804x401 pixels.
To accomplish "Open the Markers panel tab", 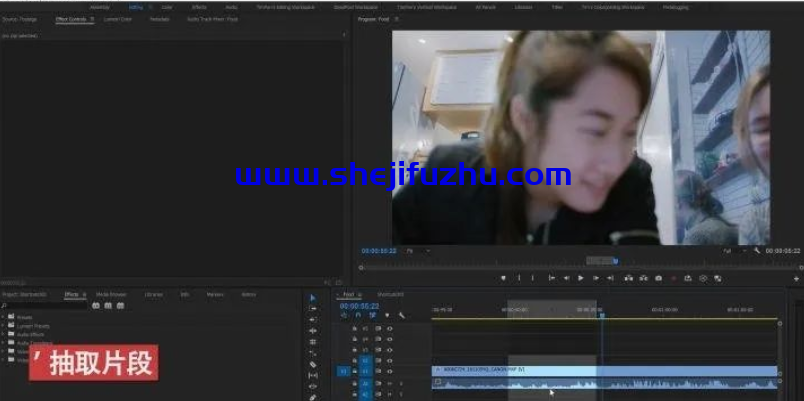I will click(x=215, y=294).
